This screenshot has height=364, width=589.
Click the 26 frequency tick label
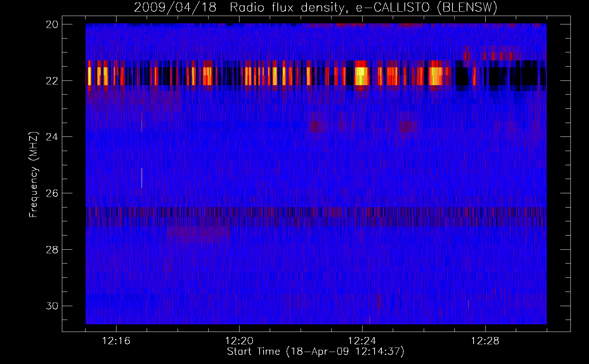(52, 193)
